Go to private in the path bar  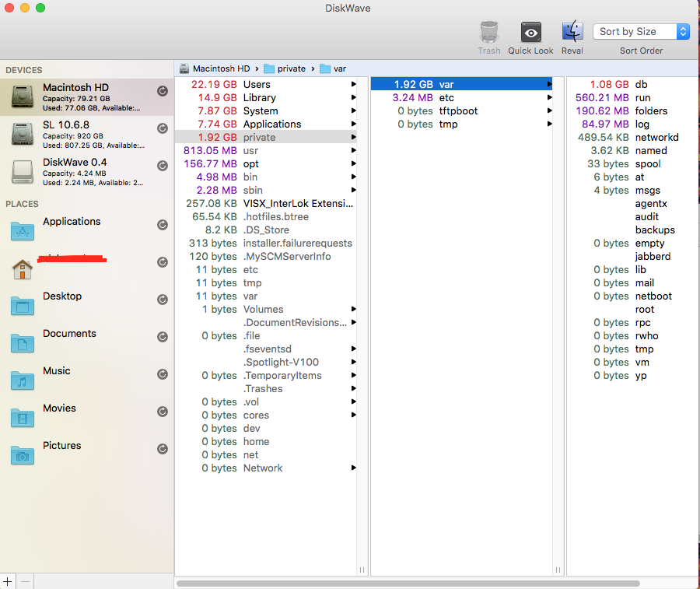coord(285,68)
